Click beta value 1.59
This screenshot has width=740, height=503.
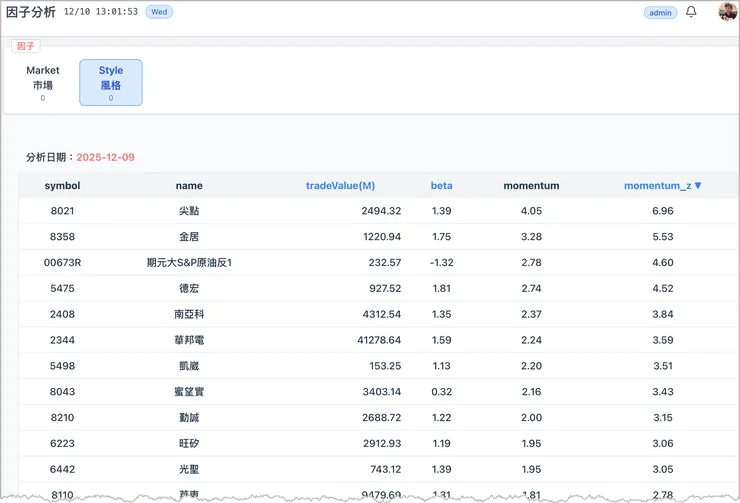441,340
